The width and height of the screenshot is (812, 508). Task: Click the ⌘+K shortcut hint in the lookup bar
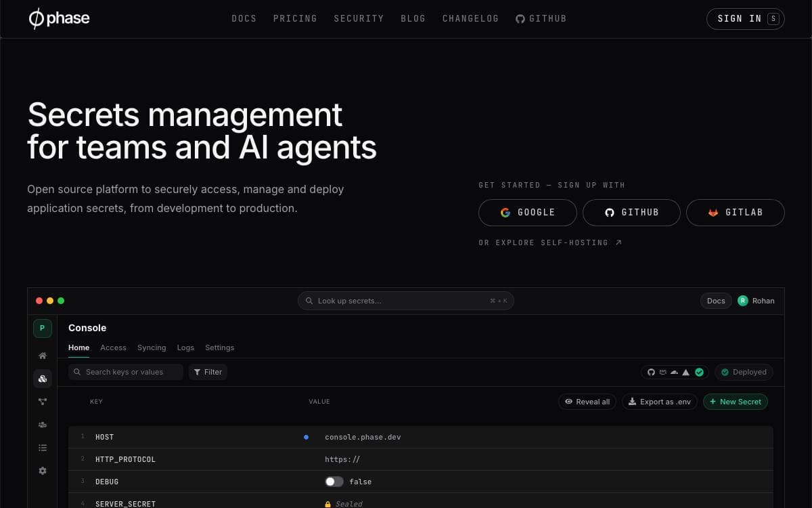(499, 301)
